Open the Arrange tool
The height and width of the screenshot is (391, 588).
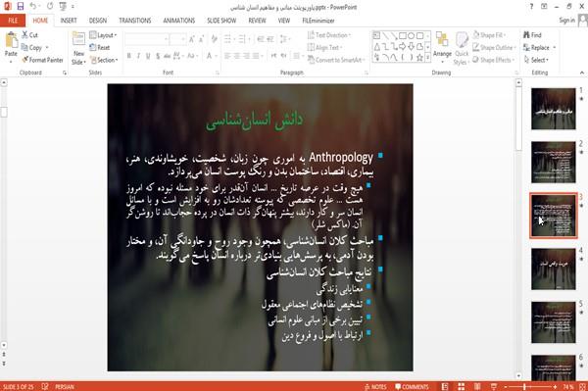pos(442,47)
